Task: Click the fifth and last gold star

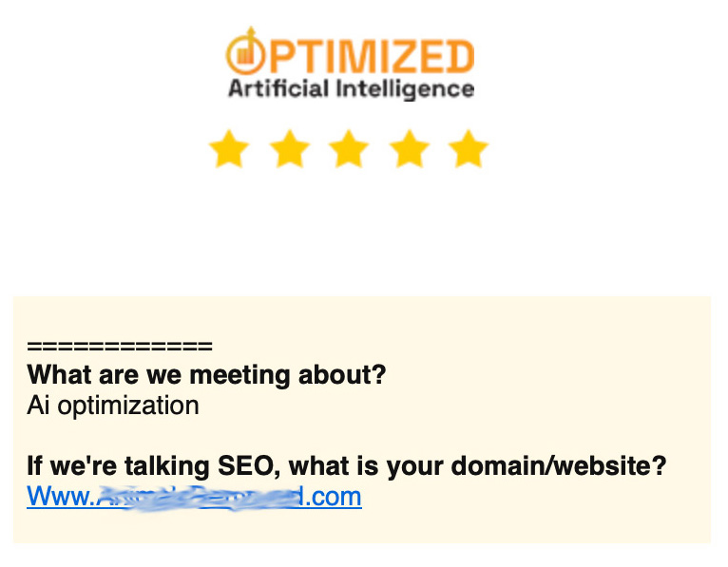Action: click(468, 150)
